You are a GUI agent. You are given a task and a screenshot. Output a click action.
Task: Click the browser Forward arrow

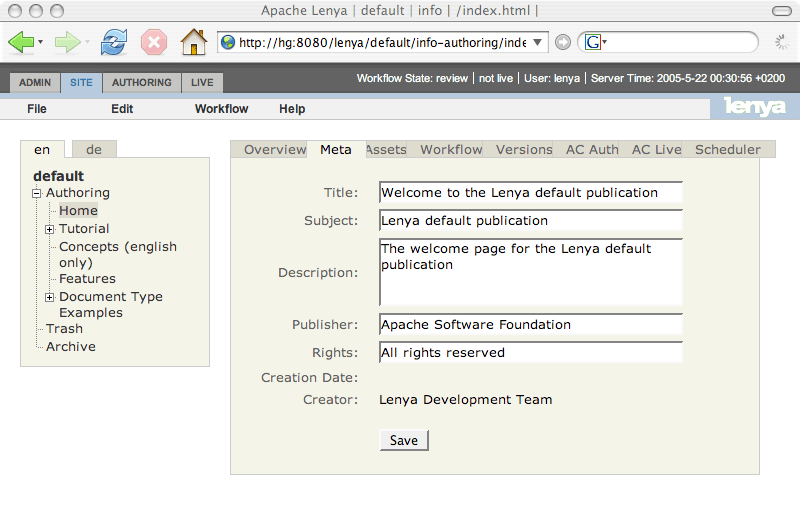[67, 42]
